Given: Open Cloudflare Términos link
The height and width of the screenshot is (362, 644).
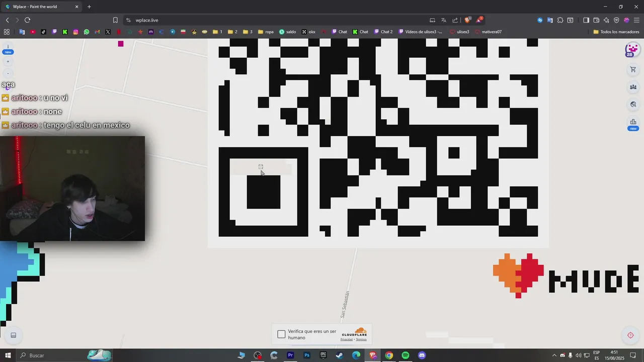Looking at the screenshot, I should [x=361, y=339].
